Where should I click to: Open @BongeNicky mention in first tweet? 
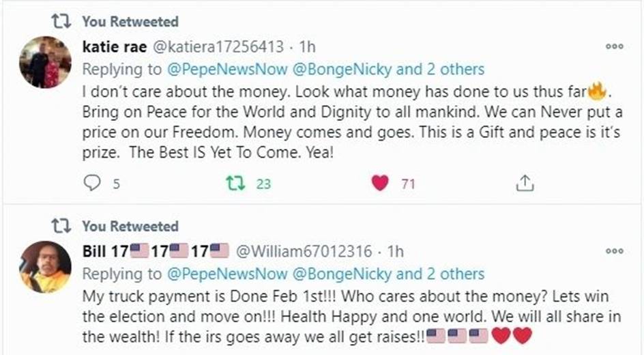coord(342,70)
